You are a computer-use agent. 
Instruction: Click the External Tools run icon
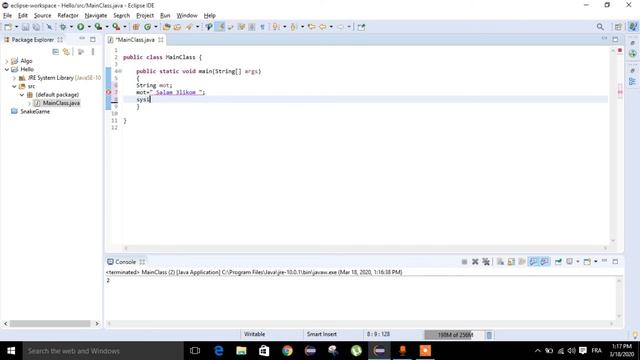[x=116, y=27]
